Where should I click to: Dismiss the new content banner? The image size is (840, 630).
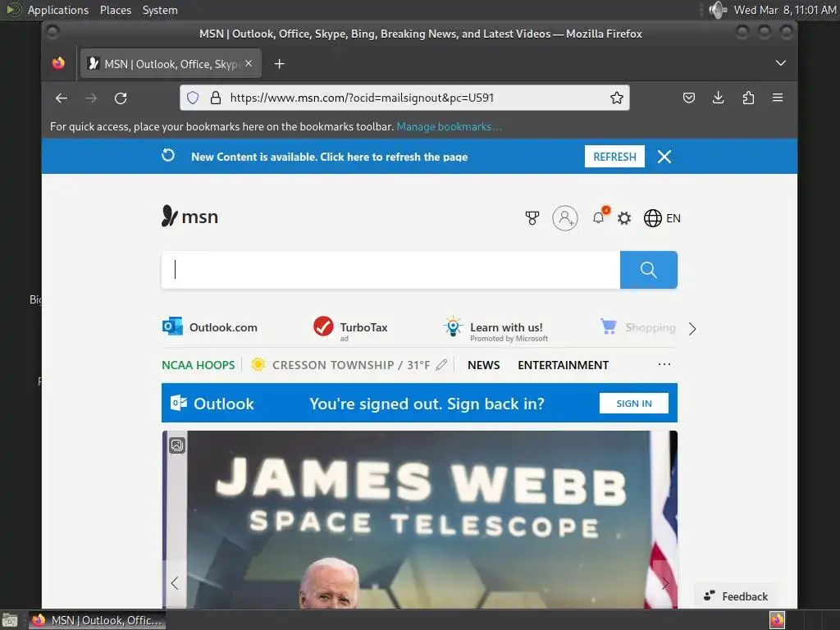(664, 157)
